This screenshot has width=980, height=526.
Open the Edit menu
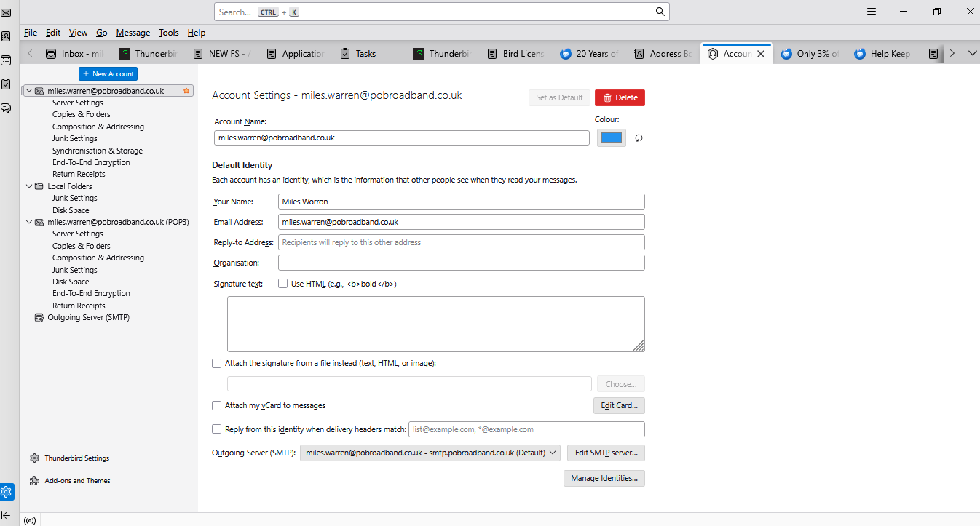53,33
